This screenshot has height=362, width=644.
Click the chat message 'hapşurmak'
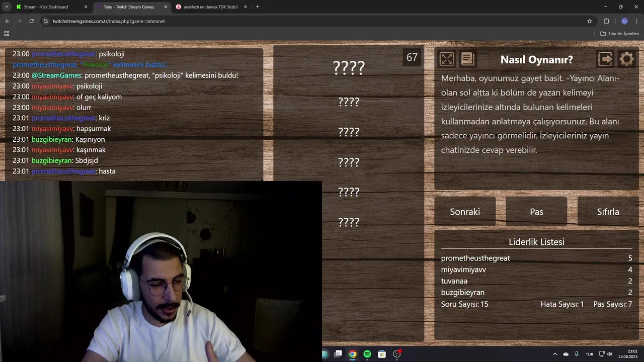click(94, 129)
